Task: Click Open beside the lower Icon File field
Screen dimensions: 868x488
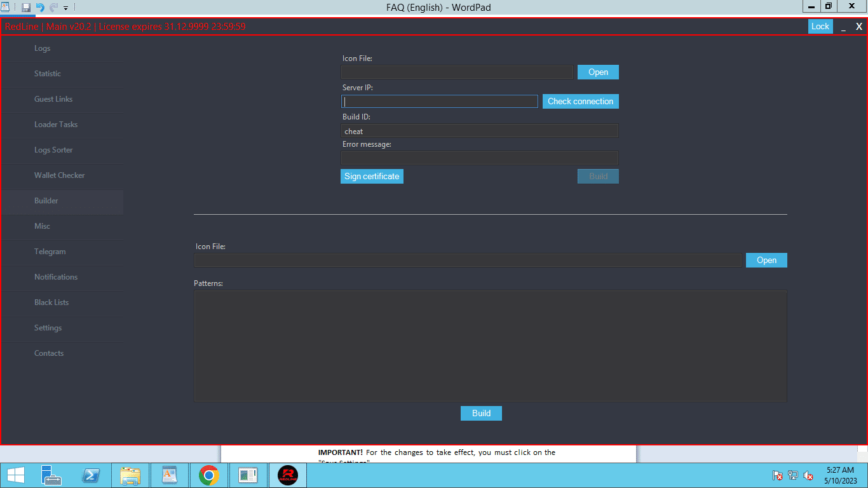Action: click(766, 261)
